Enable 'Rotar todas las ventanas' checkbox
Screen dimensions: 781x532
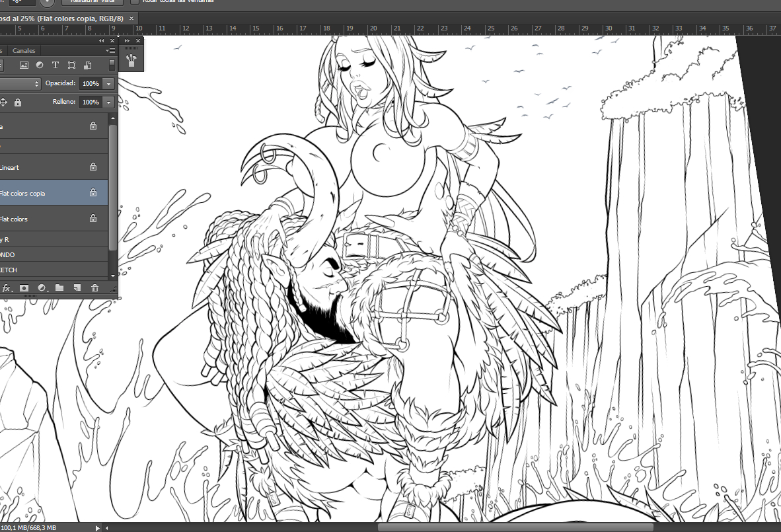[135, 1]
